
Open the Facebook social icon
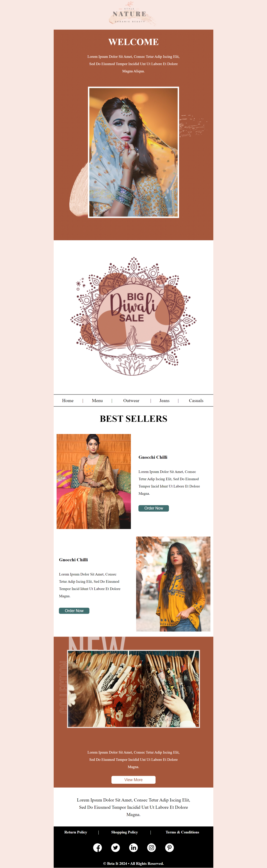click(x=98, y=847)
